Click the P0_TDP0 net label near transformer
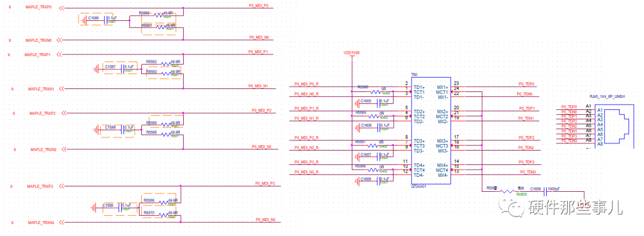The image size is (644, 236). pyautogui.click(x=527, y=84)
